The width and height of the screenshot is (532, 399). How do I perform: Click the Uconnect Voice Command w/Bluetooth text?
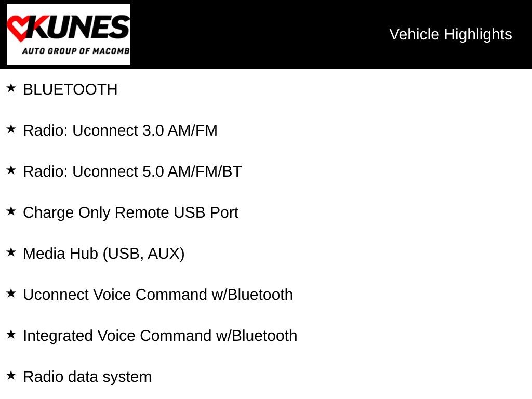point(157,295)
